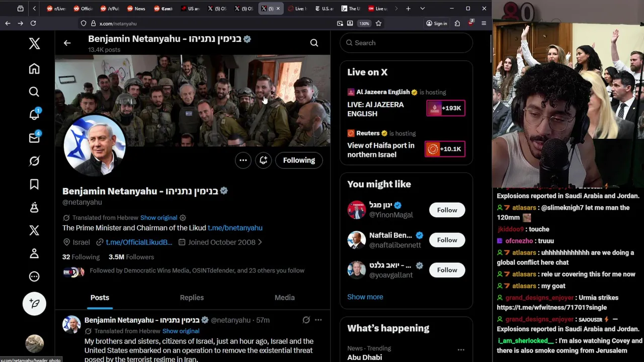Open the Firefox hamburger application menu
Screen dimensions: 644x362
(x=484, y=23)
